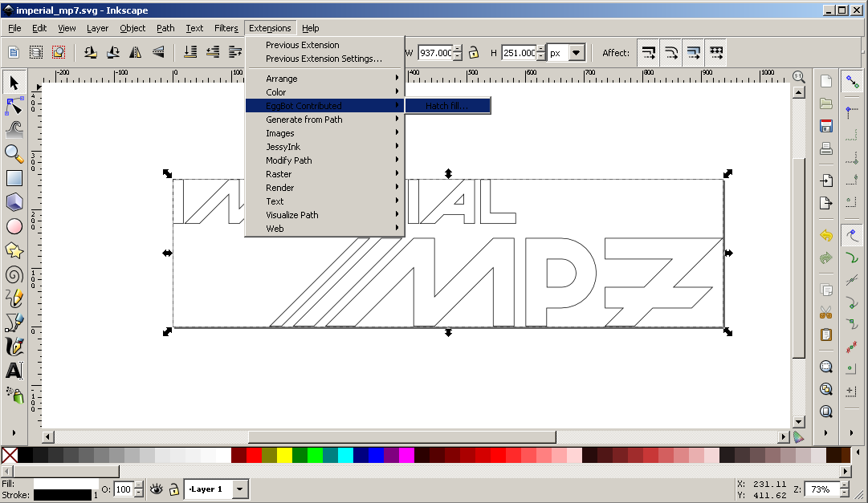Image resolution: width=868 pixels, height=503 pixels.
Task: Select the Zoom tool in toolbox
Action: (14, 153)
